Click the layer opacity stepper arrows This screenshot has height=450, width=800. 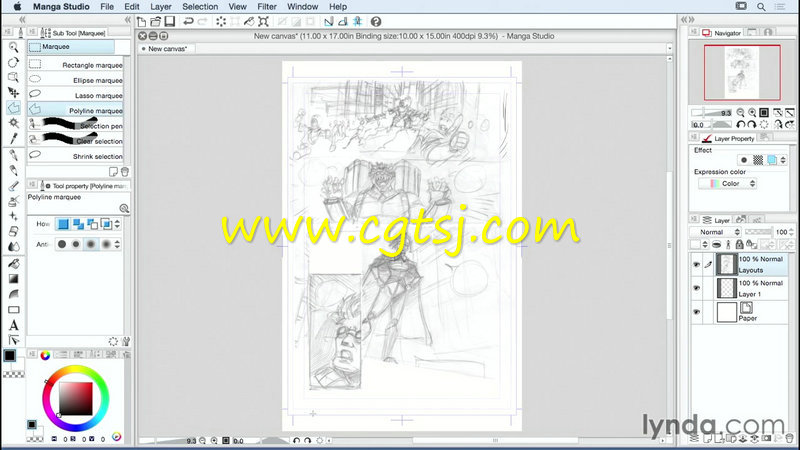791,232
